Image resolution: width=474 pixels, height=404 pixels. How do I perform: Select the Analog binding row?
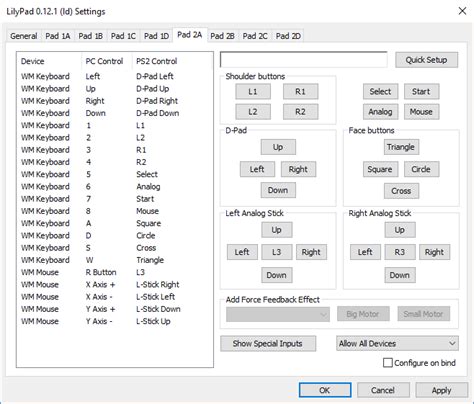(115, 187)
